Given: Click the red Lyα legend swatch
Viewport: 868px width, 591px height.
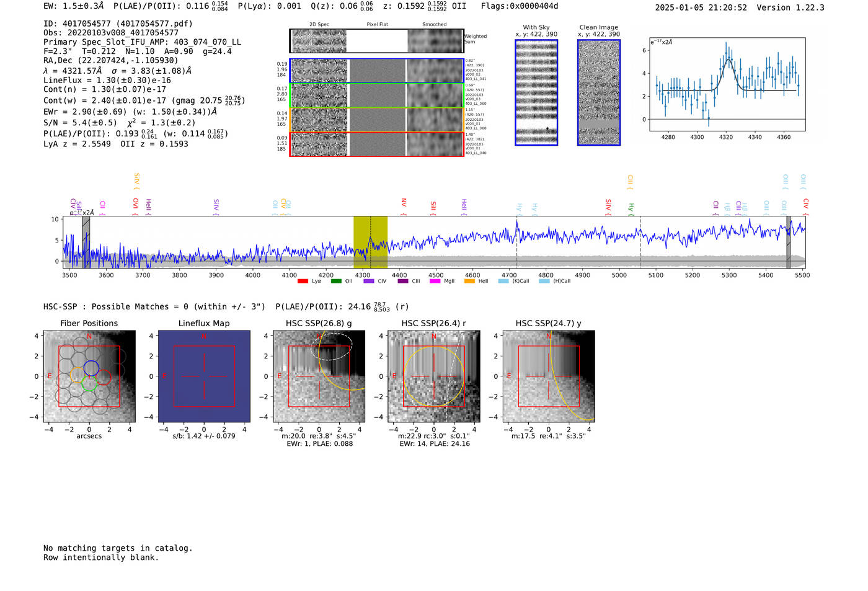Looking at the screenshot, I should pos(303,281).
